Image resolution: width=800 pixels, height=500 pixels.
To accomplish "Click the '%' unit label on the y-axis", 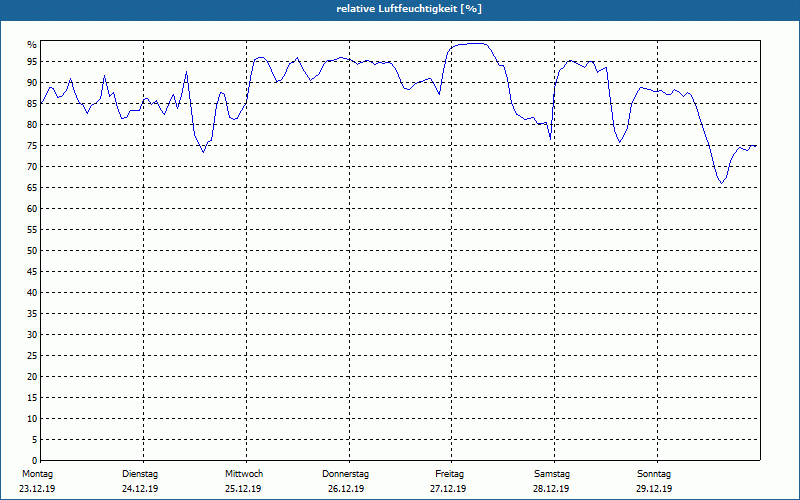I will pos(32,45).
